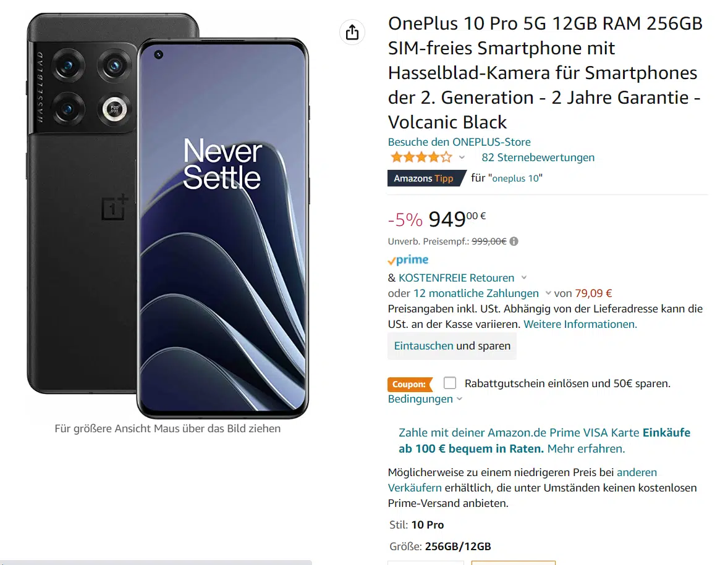Click the "oneplus 10" search term link
This screenshot has height=565, width=728.
pyautogui.click(x=517, y=178)
